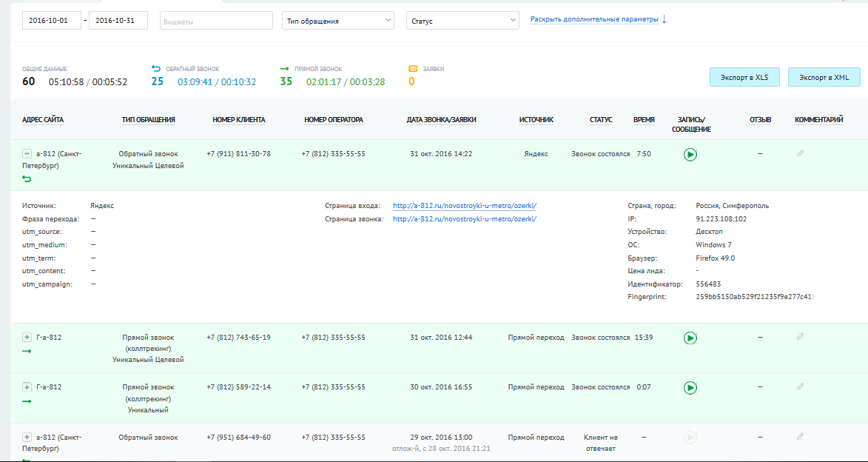This screenshot has width=868, height=462.
Task: Click the envelope Заявки icon in summary
Action: click(413, 69)
